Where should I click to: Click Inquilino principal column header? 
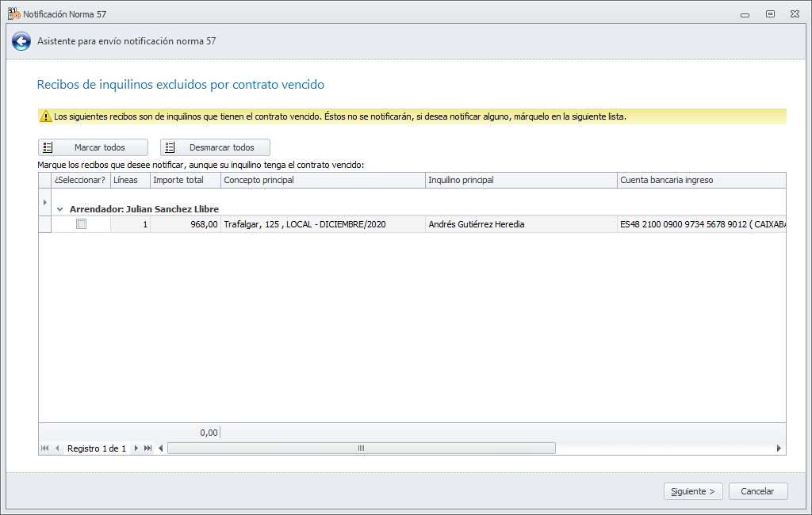[x=521, y=180]
